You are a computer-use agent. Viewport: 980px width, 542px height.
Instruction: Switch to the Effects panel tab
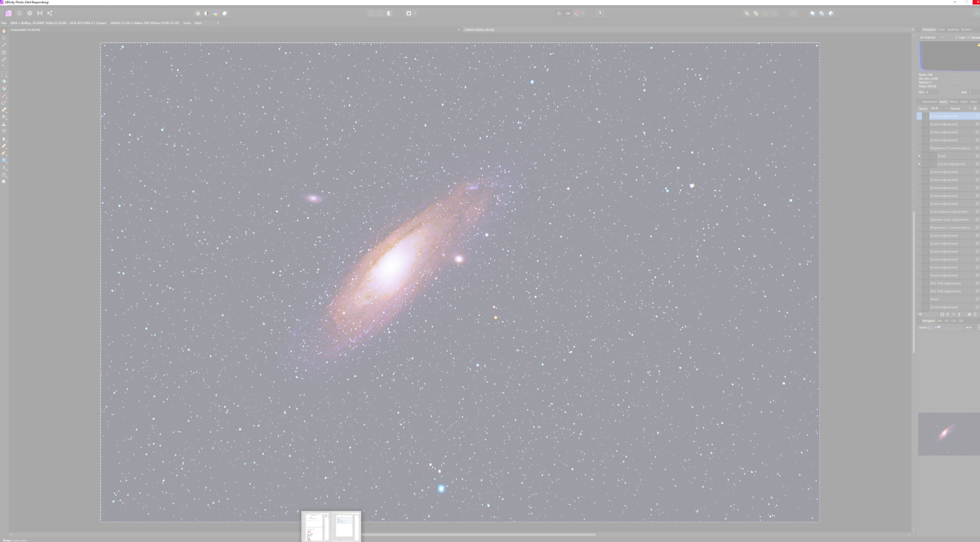pyautogui.click(x=954, y=102)
